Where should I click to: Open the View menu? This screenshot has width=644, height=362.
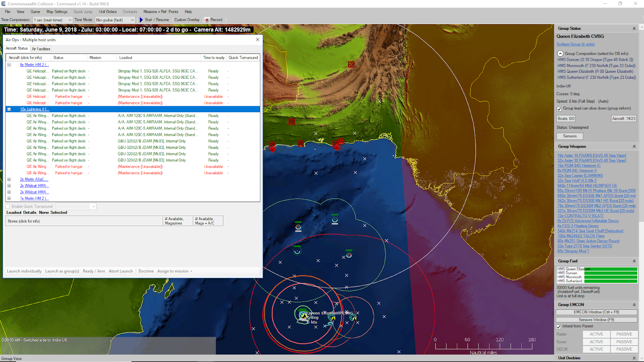[21, 12]
